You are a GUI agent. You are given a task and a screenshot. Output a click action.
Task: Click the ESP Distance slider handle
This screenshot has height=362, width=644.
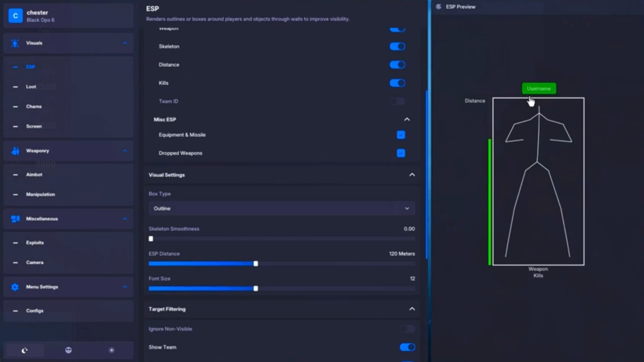click(x=255, y=264)
